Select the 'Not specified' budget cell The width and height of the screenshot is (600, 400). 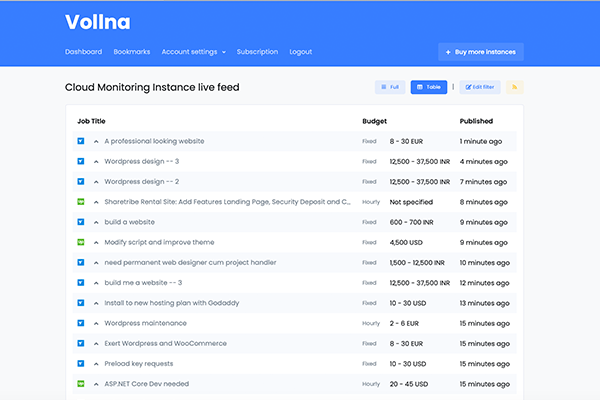pyautogui.click(x=411, y=202)
